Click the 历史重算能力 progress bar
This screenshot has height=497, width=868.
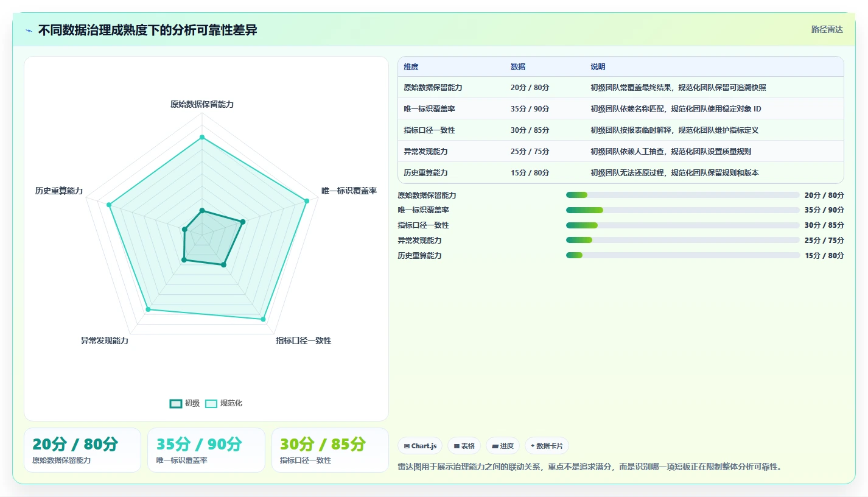(x=682, y=255)
